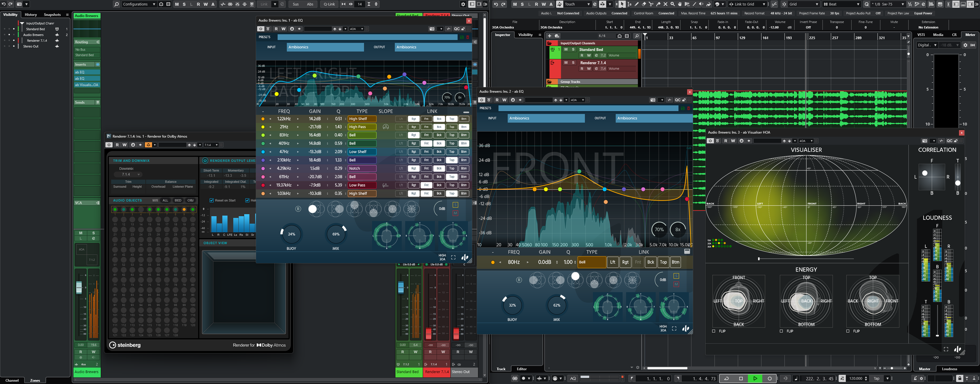Screen dimensions: 980x384
Task: Select the Object Selection arrow tool
Action: coord(622,4)
